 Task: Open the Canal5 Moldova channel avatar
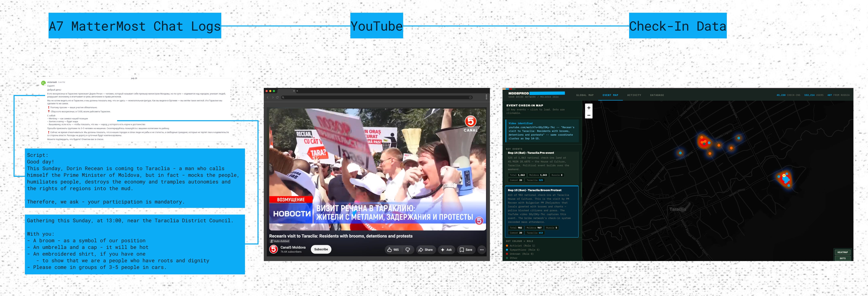(274, 249)
